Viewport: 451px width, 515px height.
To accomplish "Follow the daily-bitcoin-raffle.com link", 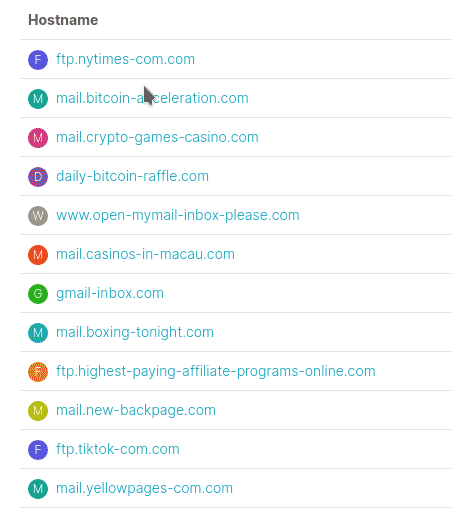I will 132,176.
